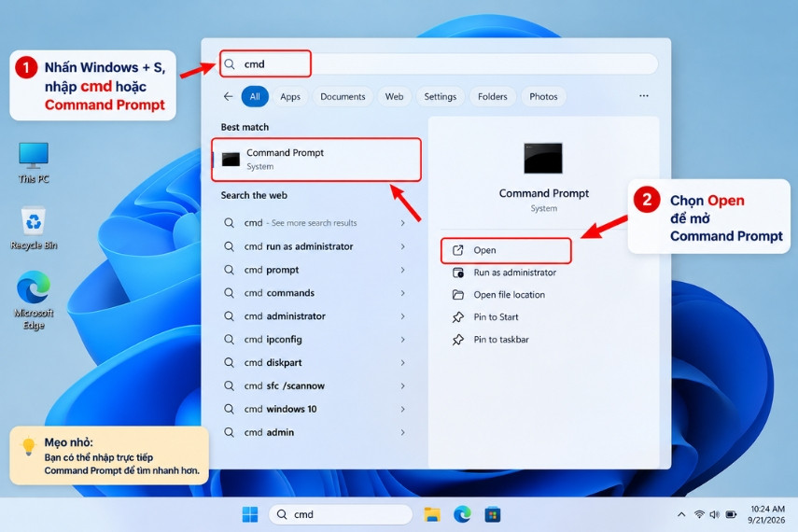Screen dimensions: 798x532
Task: Select Command Prompt best match result
Action: click(316, 160)
